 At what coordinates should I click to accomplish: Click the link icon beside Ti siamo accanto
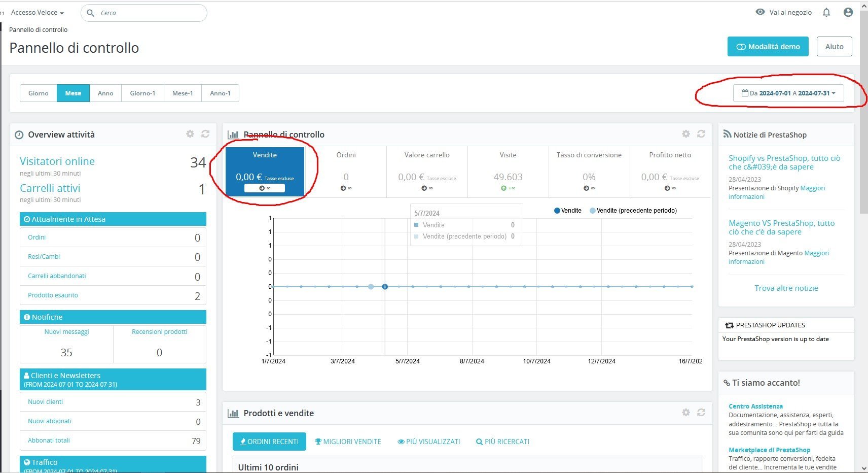click(x=727, y=383)
